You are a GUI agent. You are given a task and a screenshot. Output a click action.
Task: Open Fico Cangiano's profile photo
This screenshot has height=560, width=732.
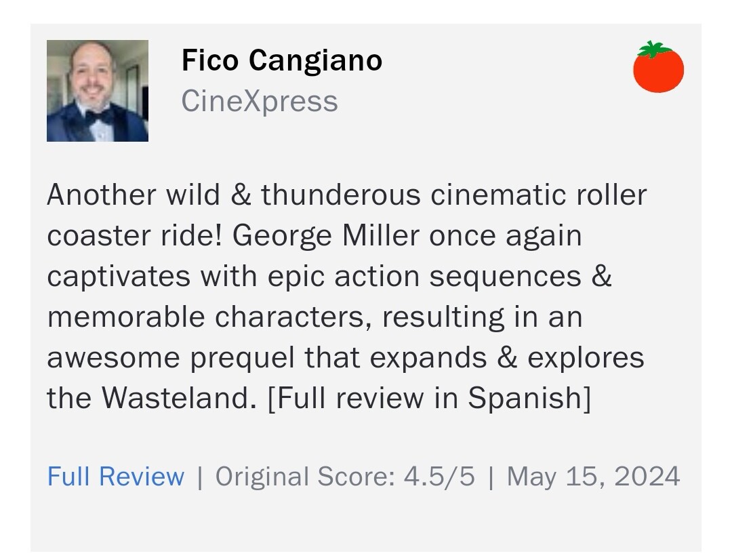(98, 91)
